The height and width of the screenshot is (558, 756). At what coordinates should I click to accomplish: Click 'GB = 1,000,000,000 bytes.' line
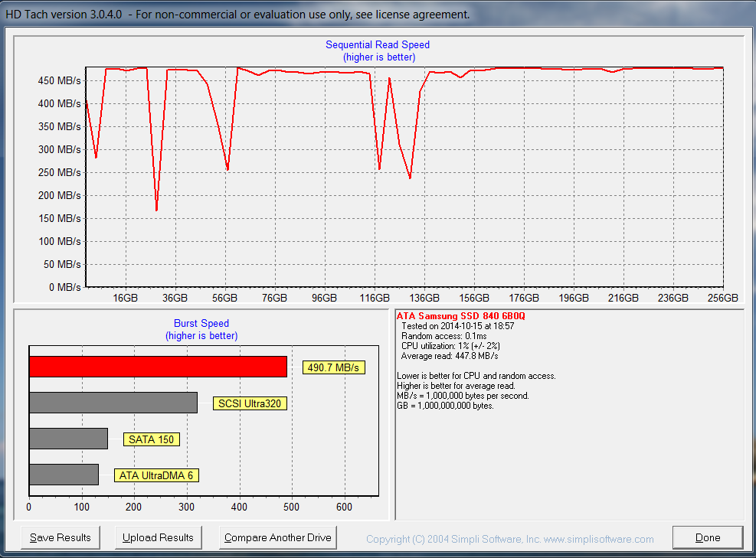(x=445, y=406)
